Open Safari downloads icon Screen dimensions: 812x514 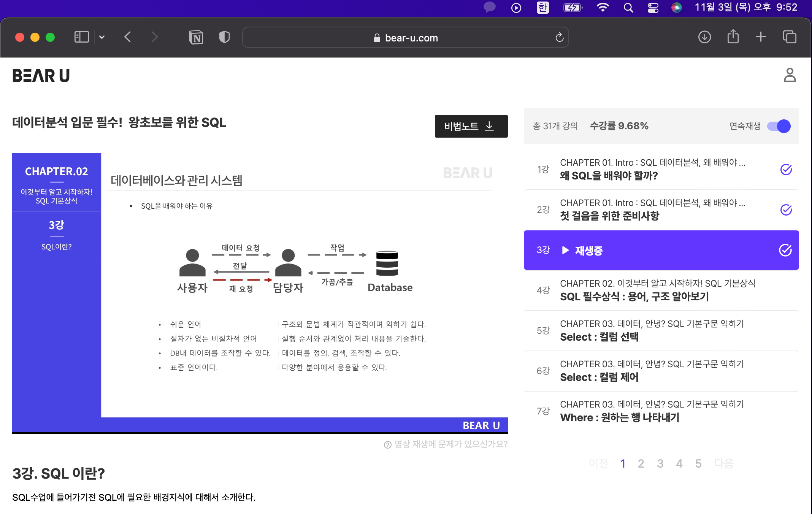[704, 37]
